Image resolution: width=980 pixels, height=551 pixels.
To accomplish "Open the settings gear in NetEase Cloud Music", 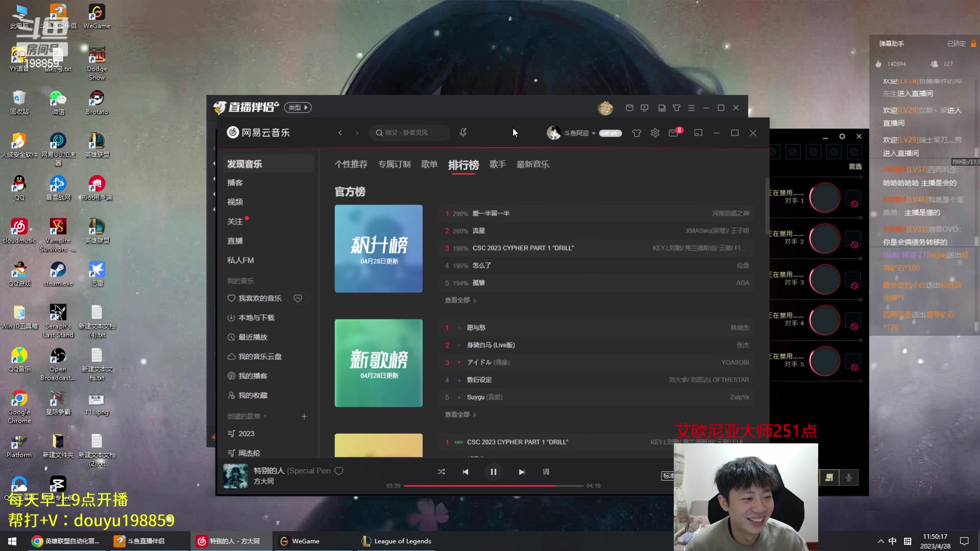I will [x=655, y=133].
